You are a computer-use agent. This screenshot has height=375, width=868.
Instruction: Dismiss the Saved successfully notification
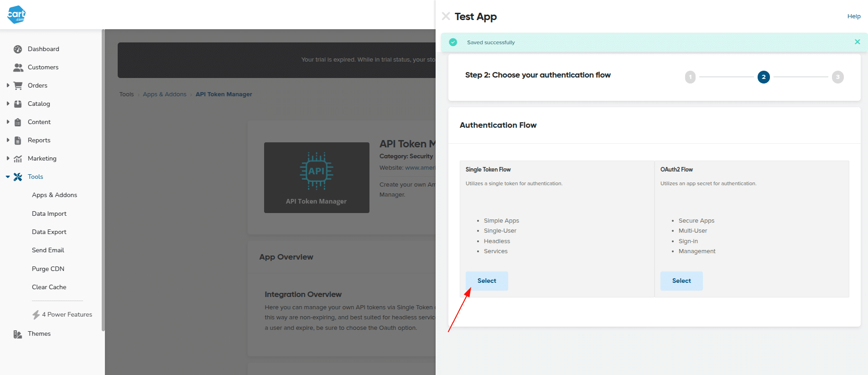[857, 42]
